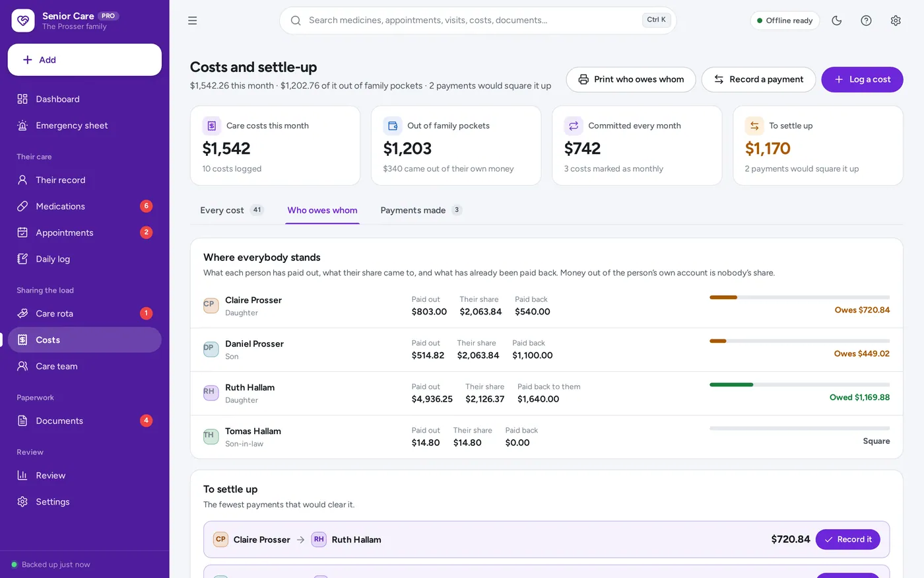Click $1,100.00 paid back for Daniel
This screenshot has height=578, width=924.
tap(533, 355)
